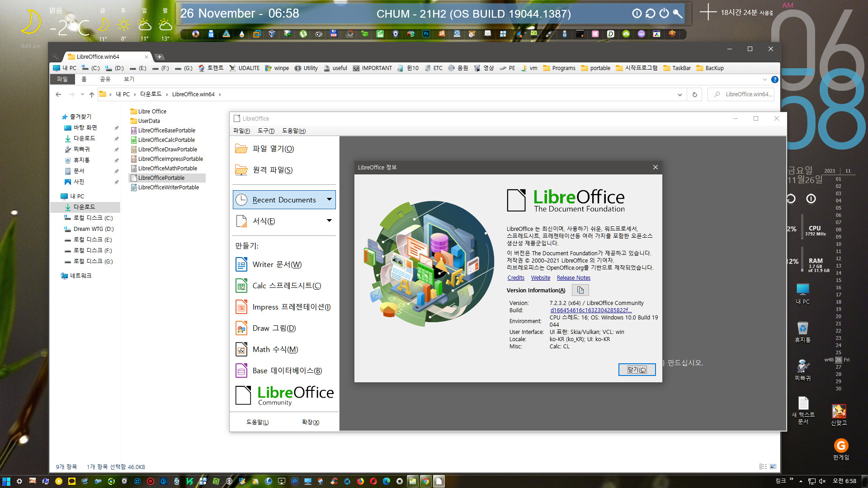This screenshot has height=488, width=868.
Task: Click the wrench settings icon in top bar
Action: [677, 14]
